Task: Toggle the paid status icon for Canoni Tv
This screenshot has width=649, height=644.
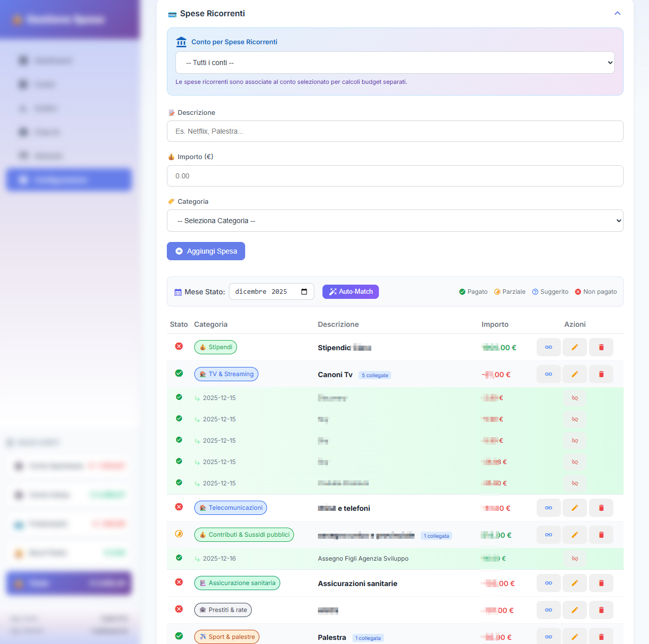Action: 179,373
